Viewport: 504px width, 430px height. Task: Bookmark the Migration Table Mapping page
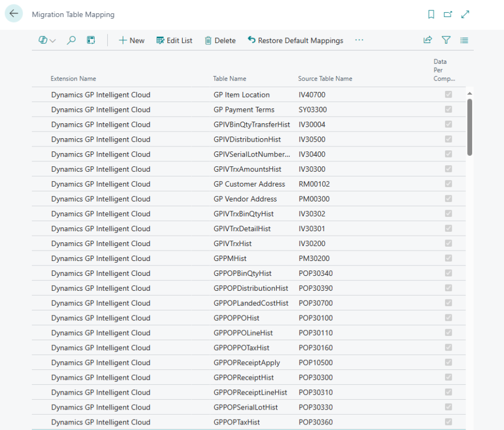(x=431, y=14)
